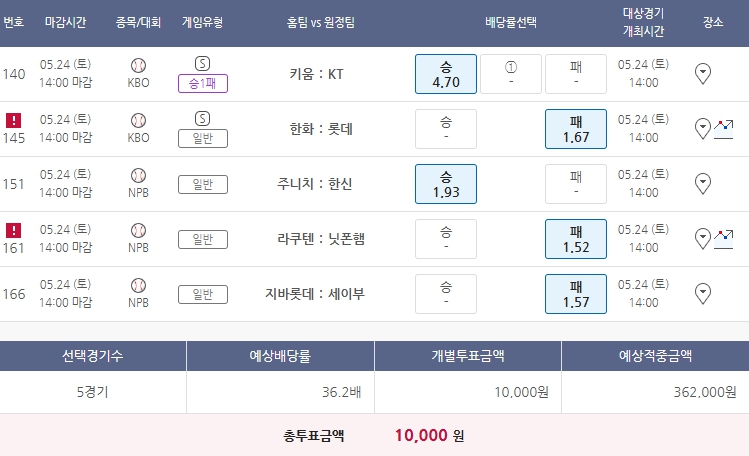Click the 승1패 game type badge
Viewport: 749px width, 456px height.
203,84
